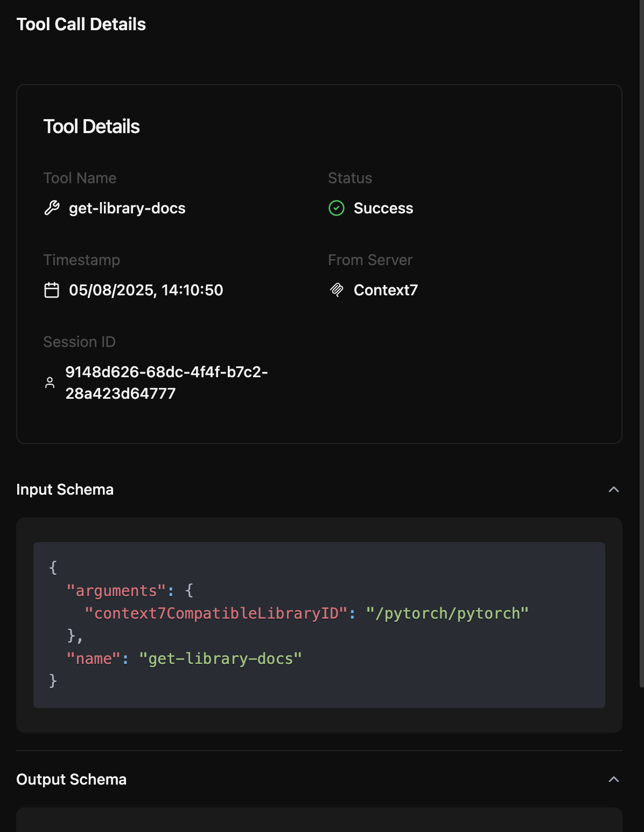Collapse the Input Schema section
The image size is (644, 832).
coord(614,489)
